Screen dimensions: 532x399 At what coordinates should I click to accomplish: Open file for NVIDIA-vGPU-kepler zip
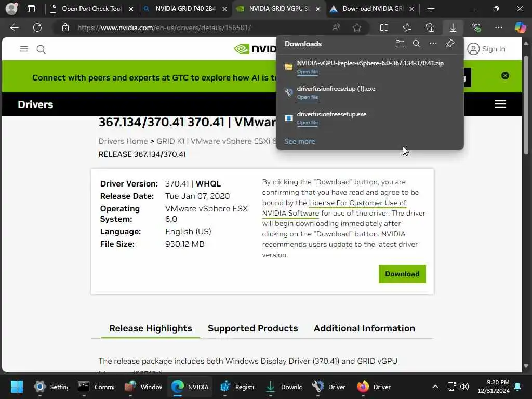308,72
